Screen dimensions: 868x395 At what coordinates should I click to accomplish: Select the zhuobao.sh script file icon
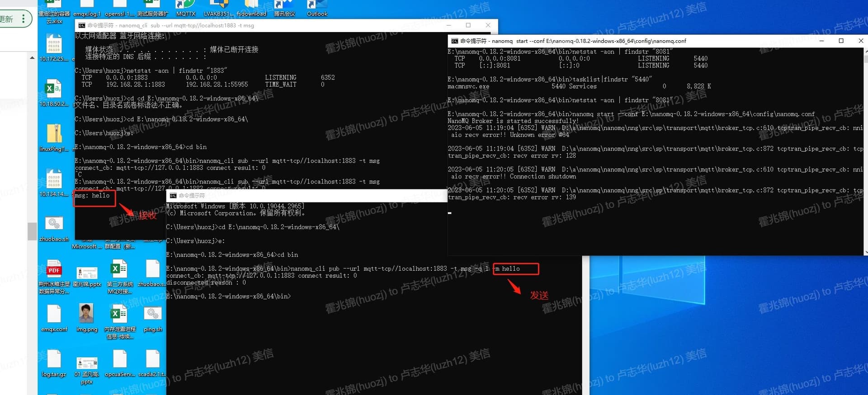pos(54,225)
